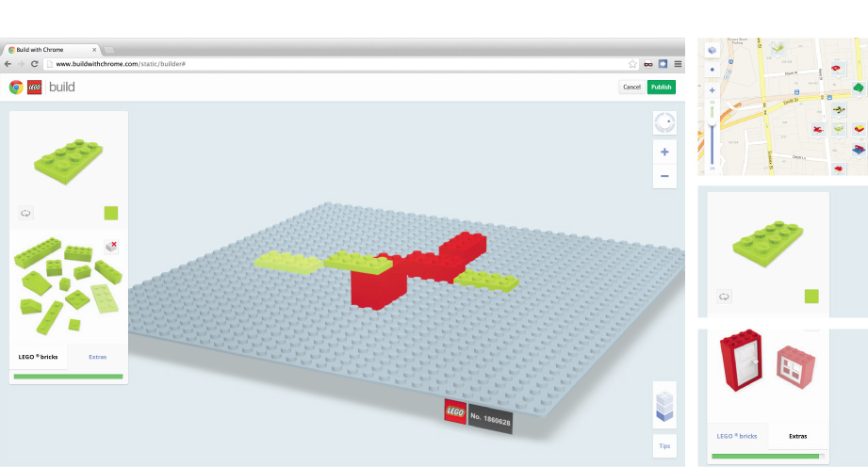Click the 3D brick view icon on map

(x=712, y=50)
